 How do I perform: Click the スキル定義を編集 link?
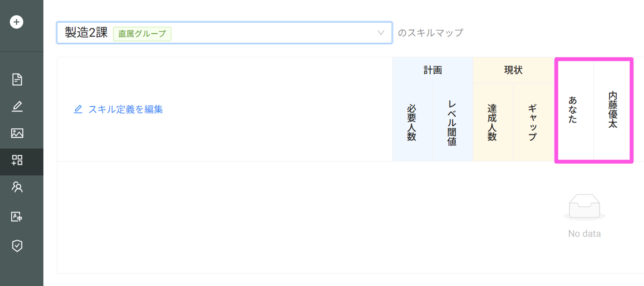point(126,109)
